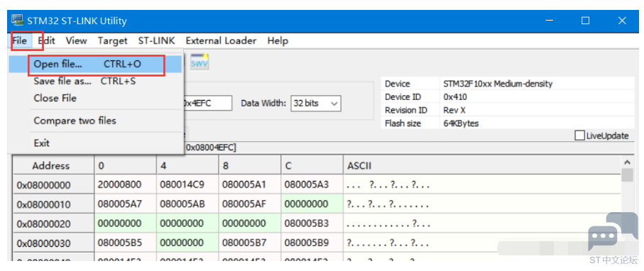Image resolution: width=644 pixels, height=271 pixels.
Task: Click Device ID value 0x410
Action: point(455,97)
